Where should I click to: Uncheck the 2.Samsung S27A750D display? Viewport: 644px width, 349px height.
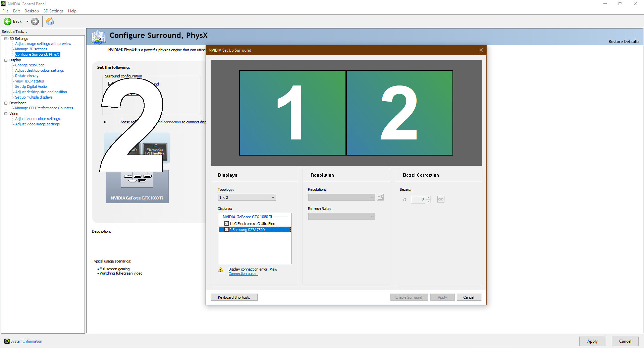tap(226, 230)
